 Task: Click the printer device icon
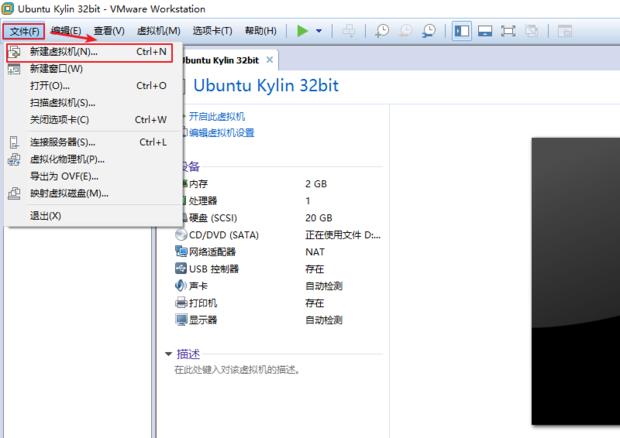point(181,303)
